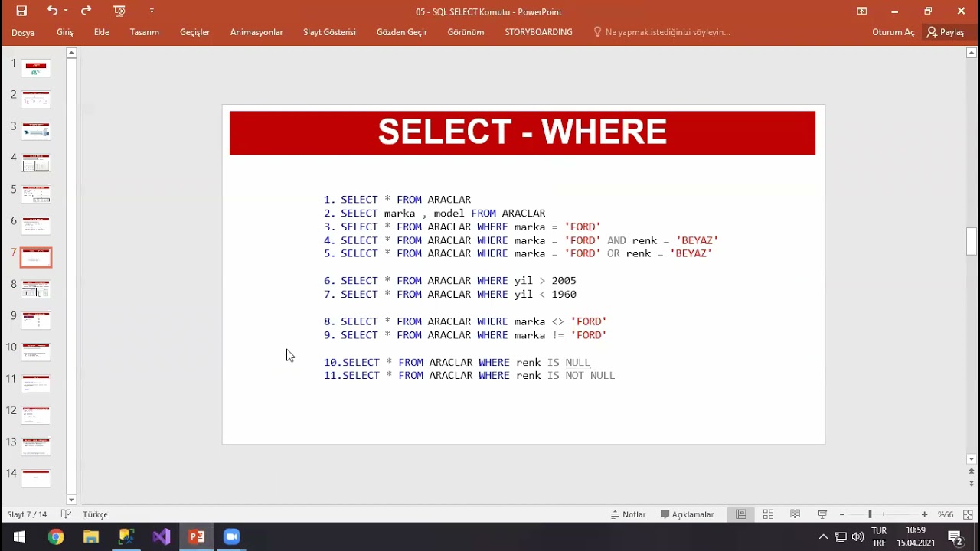This screenshot has width=980, height=551.
Task: Switch to Slide Sorter view icon
Action: [x=768, y=514]
